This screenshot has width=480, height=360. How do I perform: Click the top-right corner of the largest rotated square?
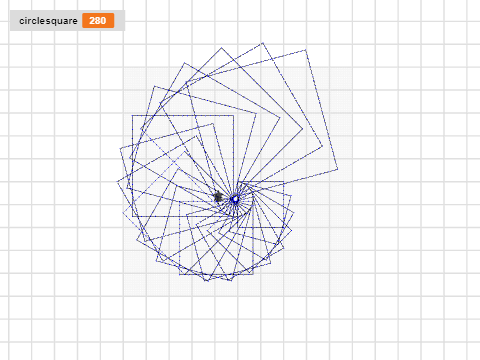[x=306, y=50]
